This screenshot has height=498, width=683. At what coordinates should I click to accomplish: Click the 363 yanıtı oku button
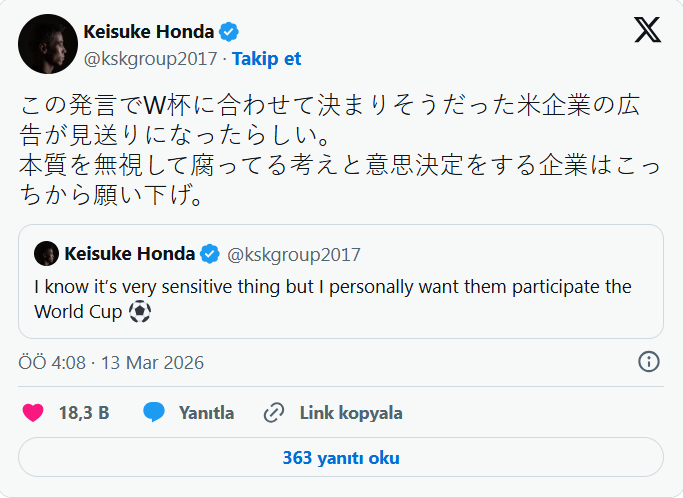pos(341,458)
